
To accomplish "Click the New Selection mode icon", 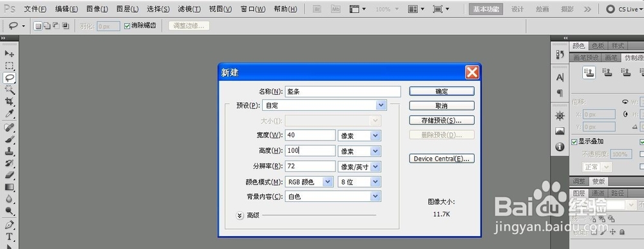I will coord(38,26).
